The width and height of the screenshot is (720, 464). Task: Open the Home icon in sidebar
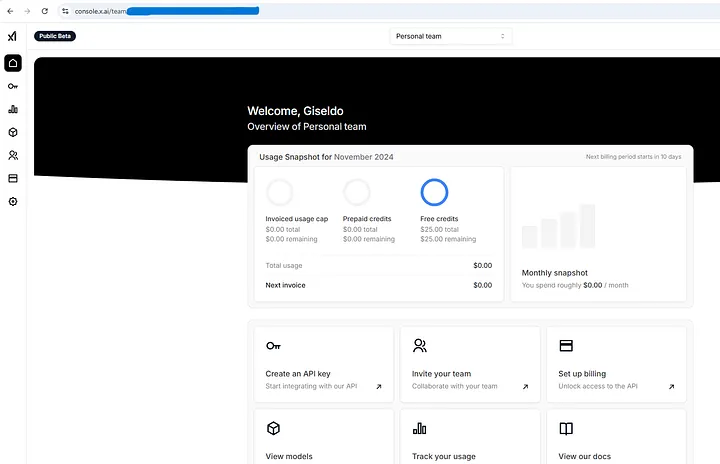12,63
